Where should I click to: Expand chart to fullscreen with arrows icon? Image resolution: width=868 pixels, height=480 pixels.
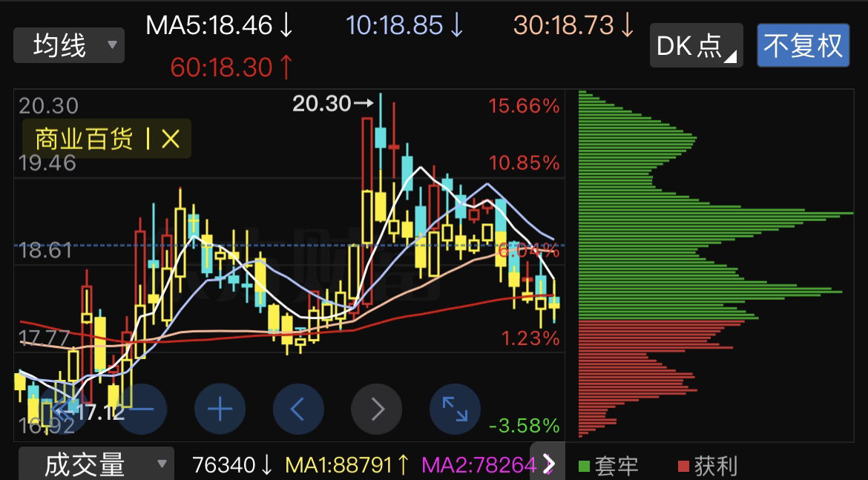click(455, 409)
